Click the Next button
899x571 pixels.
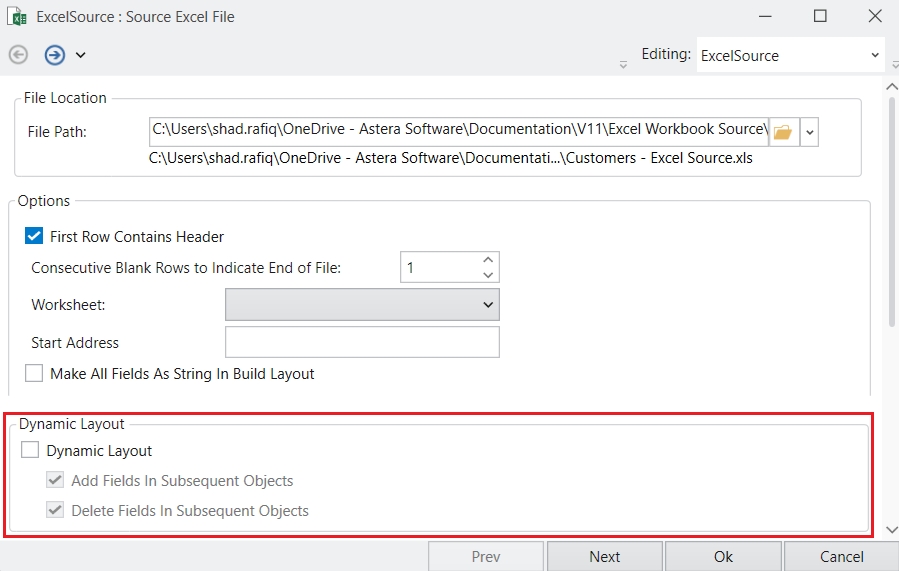pyautogui.click(x=605, y=557)
